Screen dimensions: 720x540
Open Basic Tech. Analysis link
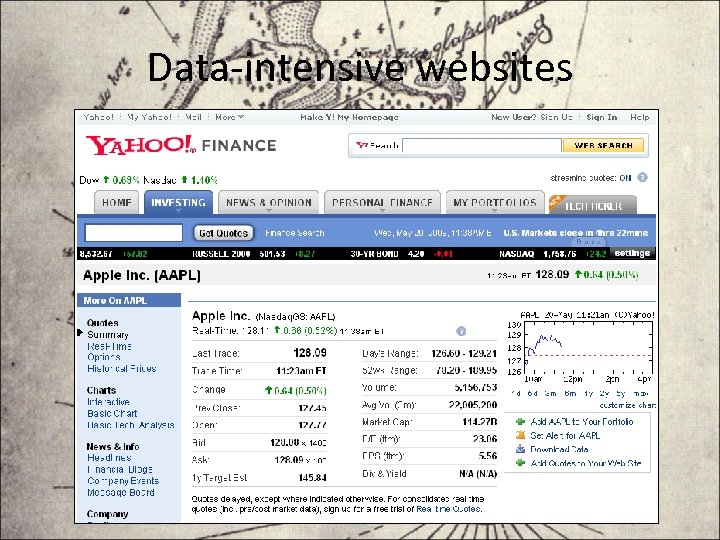131,425
